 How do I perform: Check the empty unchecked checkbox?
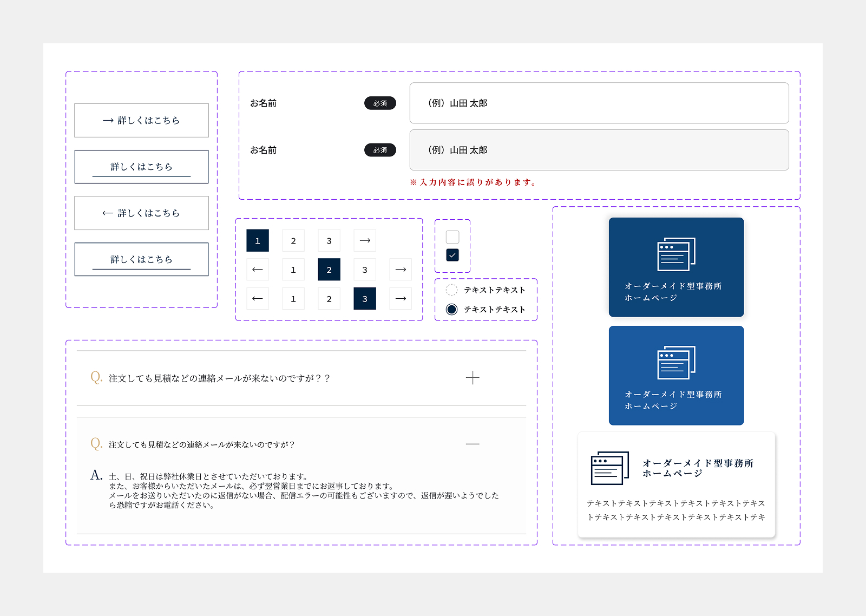[452, 237]
